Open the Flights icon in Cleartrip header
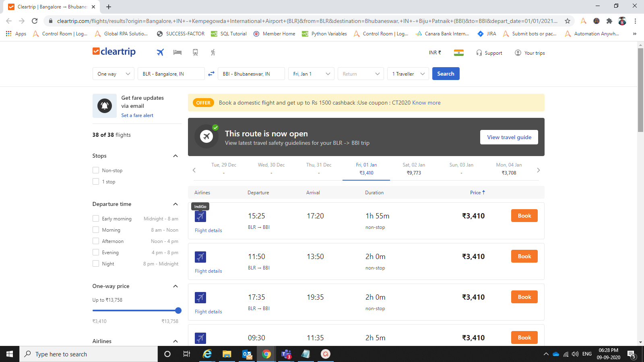 pyautogui.click(x=160, y=52)
